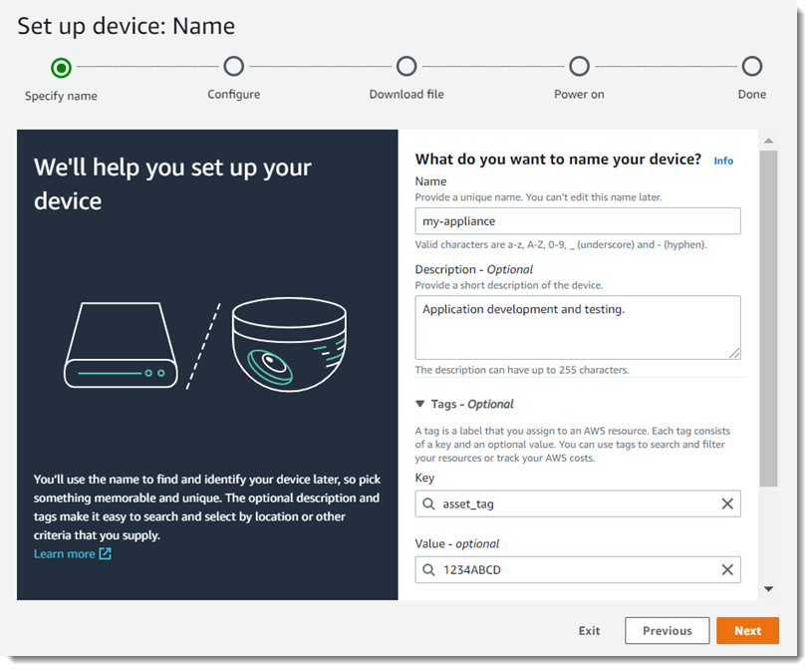Collapse the Tags - Optional section

(420, 404)
